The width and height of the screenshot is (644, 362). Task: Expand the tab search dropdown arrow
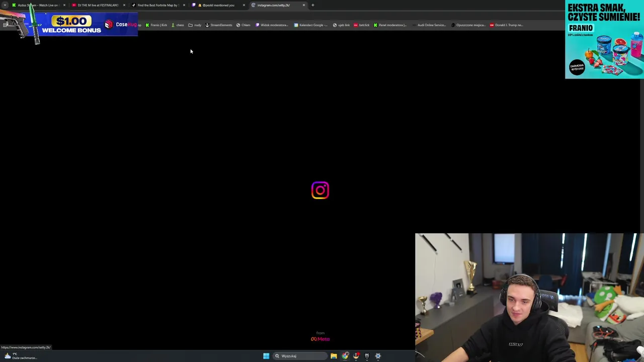click(5, 5)
